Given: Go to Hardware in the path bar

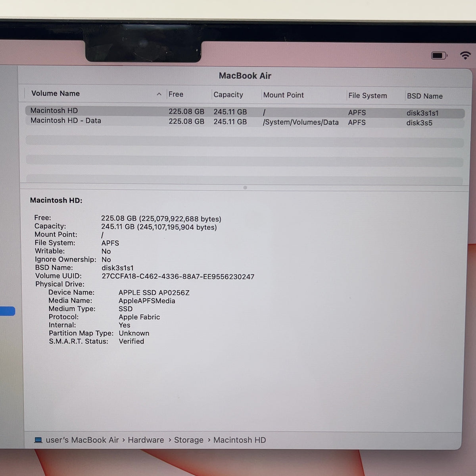Looking at the screenshot, I should [x=146, y=440].
